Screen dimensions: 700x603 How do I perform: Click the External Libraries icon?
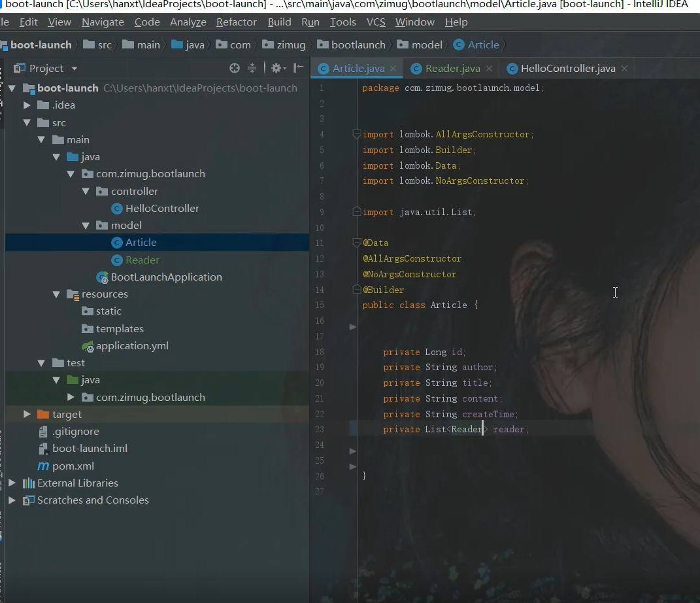(x=29, y=483)
